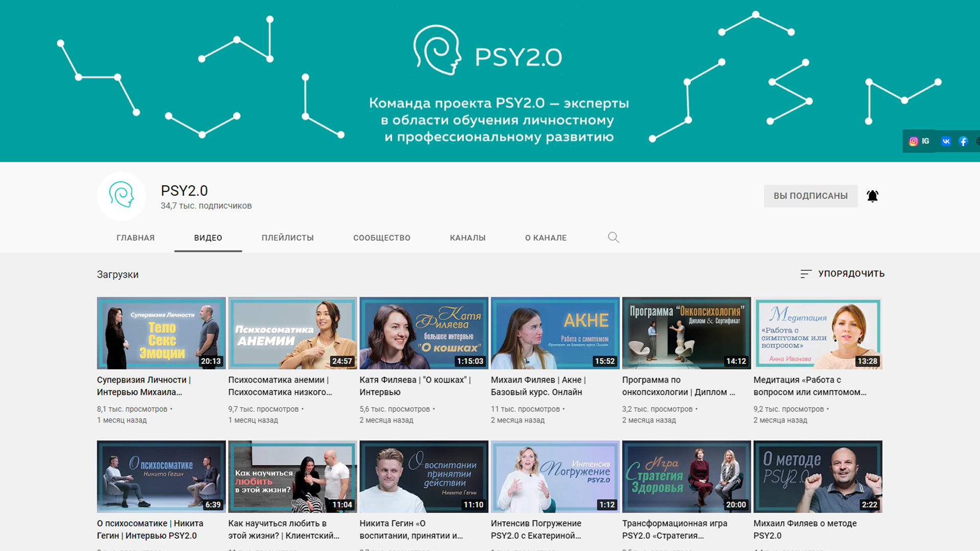980x551 pixels.
Task: Click title Психосоматика анемии | Психосоматика низкого
Action: 280,386
